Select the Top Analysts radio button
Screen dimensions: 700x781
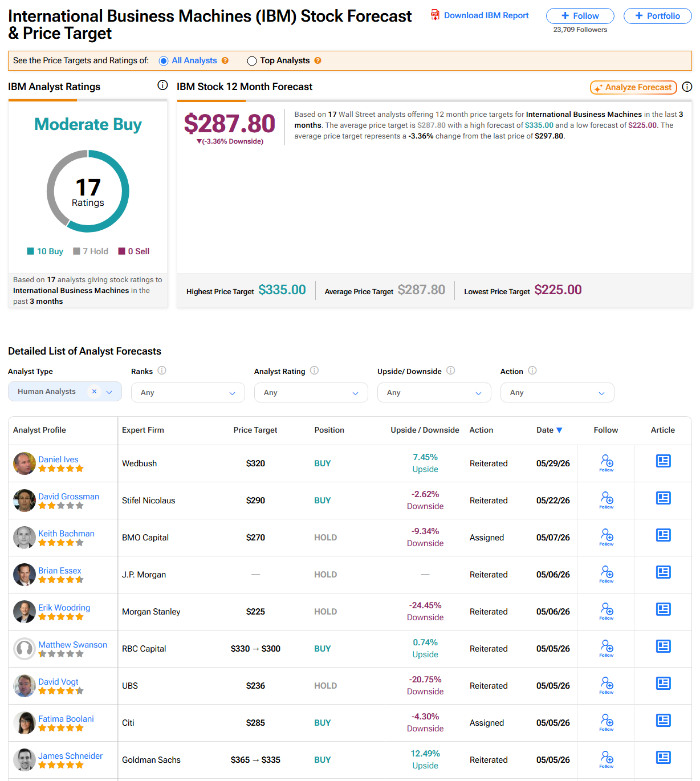pos(252,61)
